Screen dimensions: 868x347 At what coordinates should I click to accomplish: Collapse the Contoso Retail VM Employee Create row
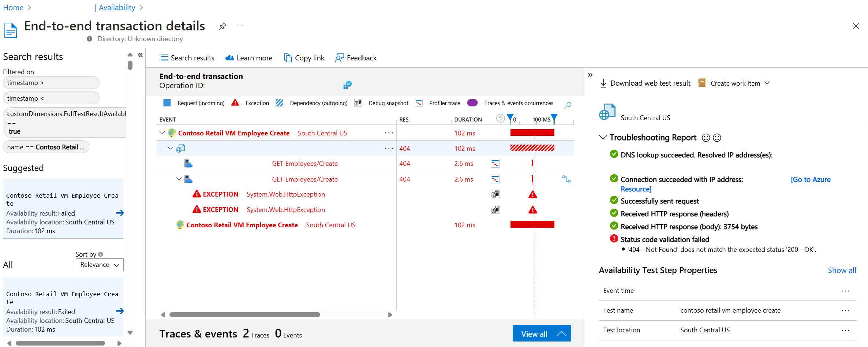pos(162,133)
